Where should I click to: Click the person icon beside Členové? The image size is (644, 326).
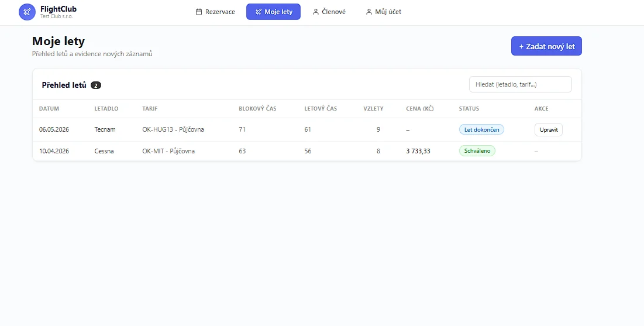[316, 12]
